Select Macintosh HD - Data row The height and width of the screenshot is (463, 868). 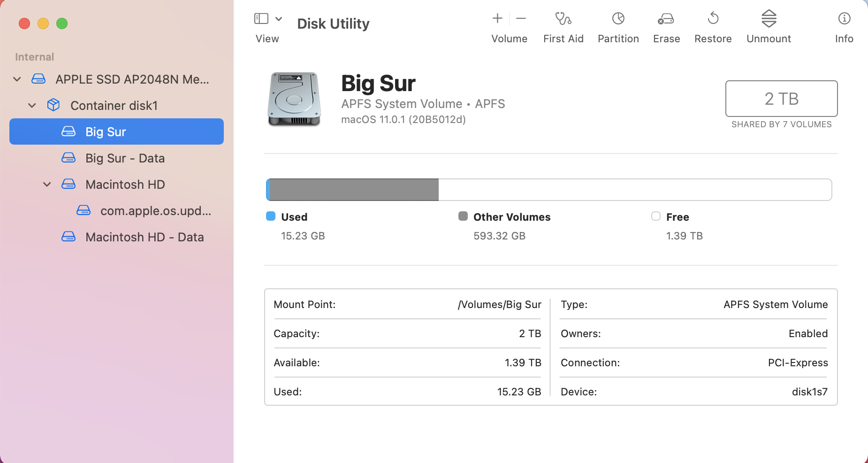tap(116, 237)
